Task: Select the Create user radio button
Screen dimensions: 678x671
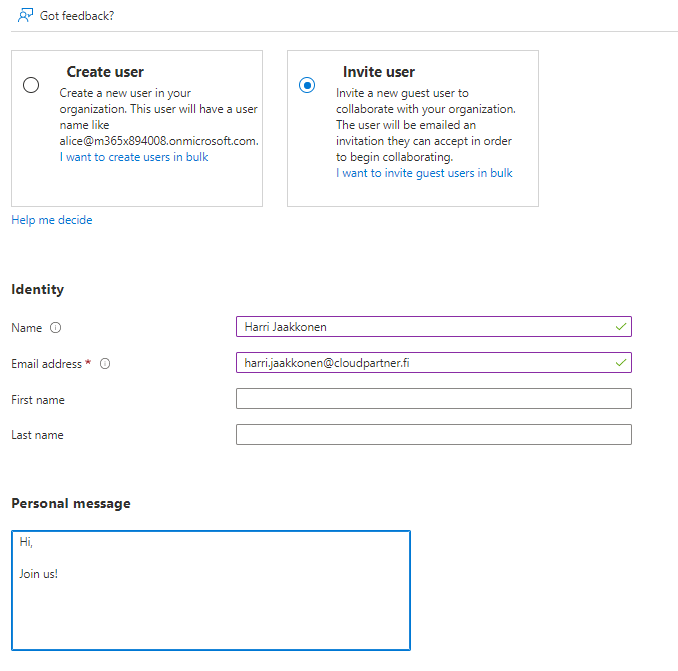Action: [31, 85]
